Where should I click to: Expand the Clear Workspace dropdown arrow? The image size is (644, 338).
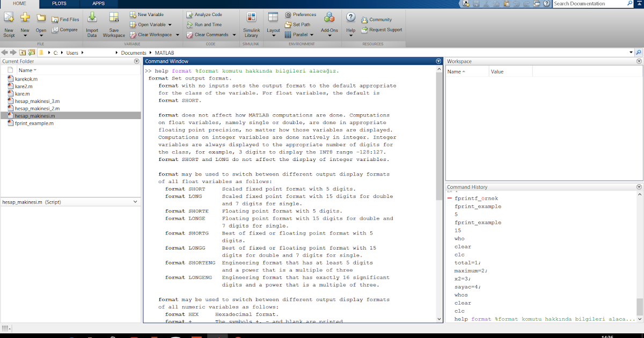click(177, 35)
